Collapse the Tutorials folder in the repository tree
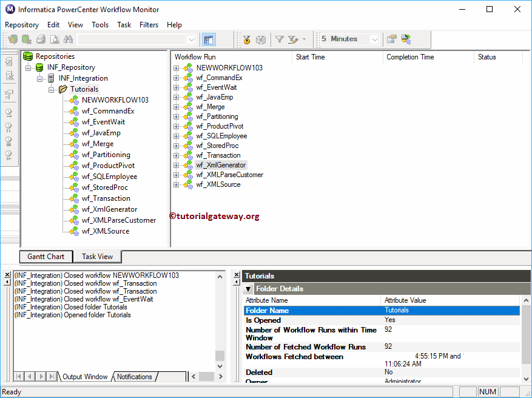 coord(52,89)
